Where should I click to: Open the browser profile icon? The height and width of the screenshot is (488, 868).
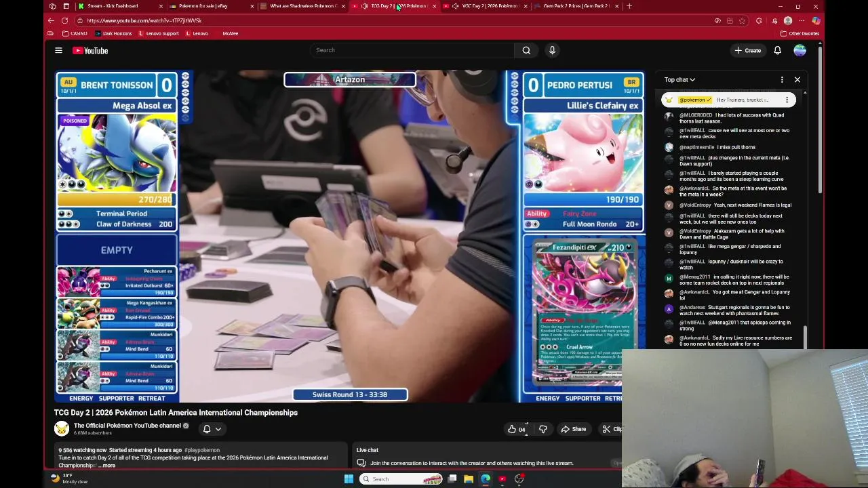pyautogui.click(x=788, y=21)
